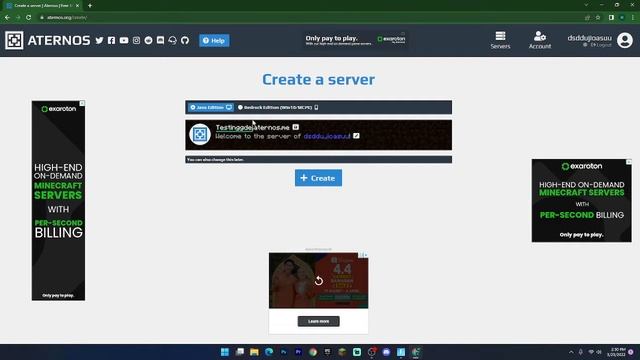Open a new browser tab
Image resolution: width=640 pixels, height=360 pixels.
click(x=90, y=6)
